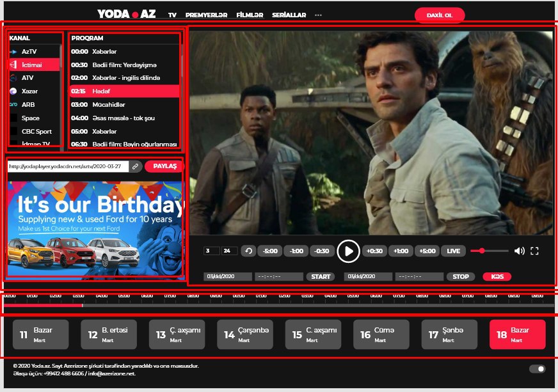
Task: Click the STOP button
Action: [x=461, y=277]
